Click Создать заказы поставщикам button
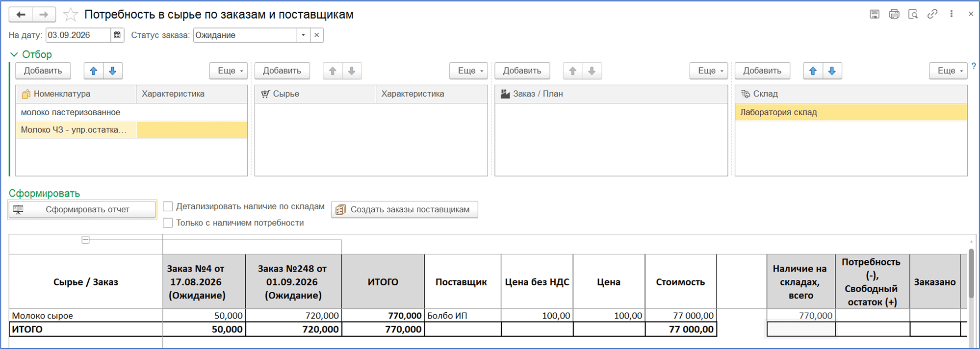The width and height of the screenshot is (980, 349). click(x=405, y=209)
